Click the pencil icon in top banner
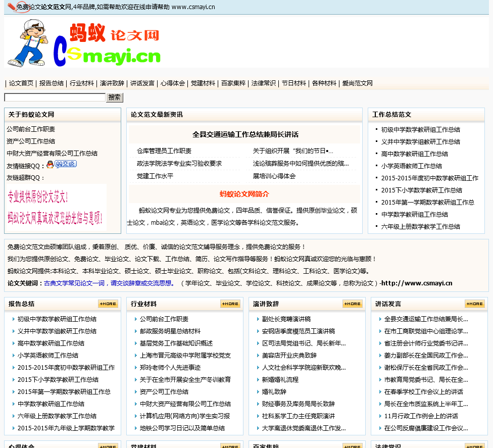493x448 pixels. click(11, 7)
